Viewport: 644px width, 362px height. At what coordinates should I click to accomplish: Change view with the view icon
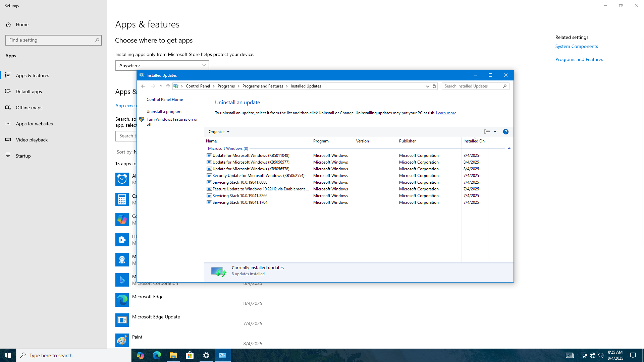click(487, 132)
